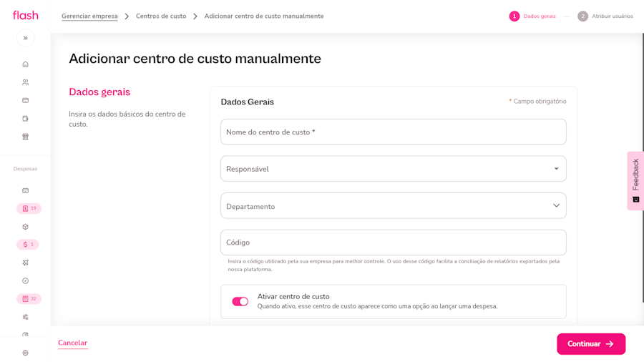
Task: Open the Responsável dropdown
Action: tap(394, 169)
